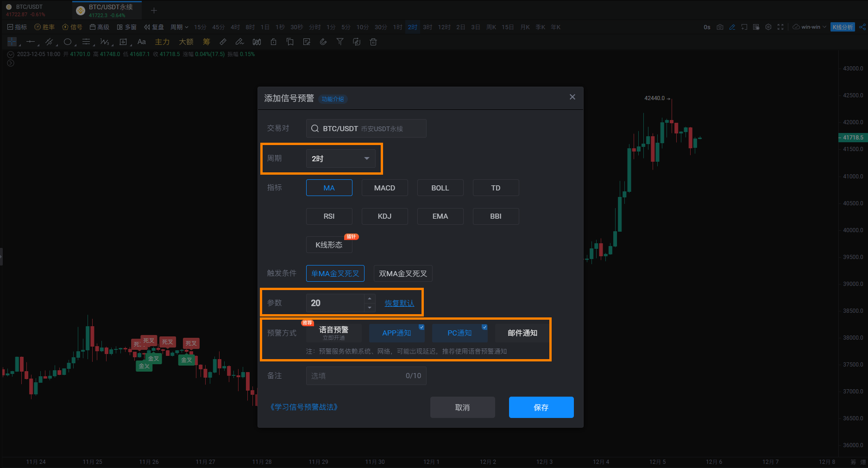This screenshot has height=468, width=868.
Task: Toggle the blue pencil drawing mode icon
Action: click(732, 27)
